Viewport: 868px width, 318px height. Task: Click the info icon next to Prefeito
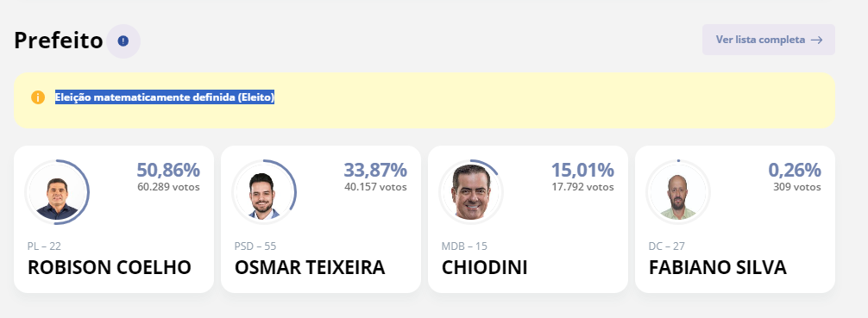pos(123,41)
